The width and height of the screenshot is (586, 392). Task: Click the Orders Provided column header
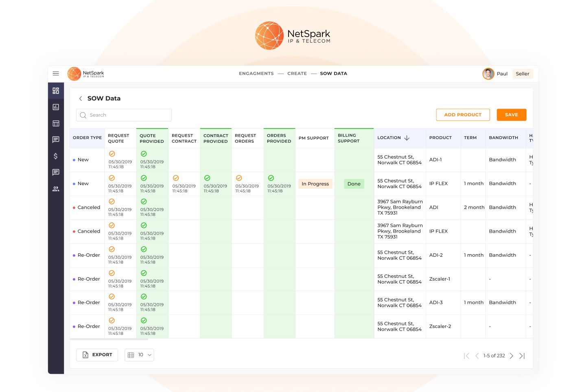[279, 139]
